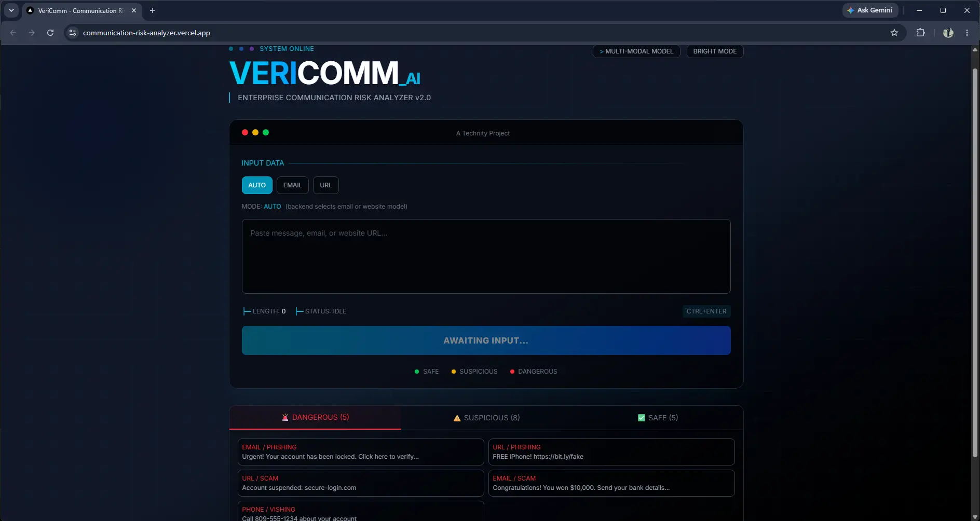Select the EMAIL input mode
Viewport: 980px width, 521px height.
(293, 185)
